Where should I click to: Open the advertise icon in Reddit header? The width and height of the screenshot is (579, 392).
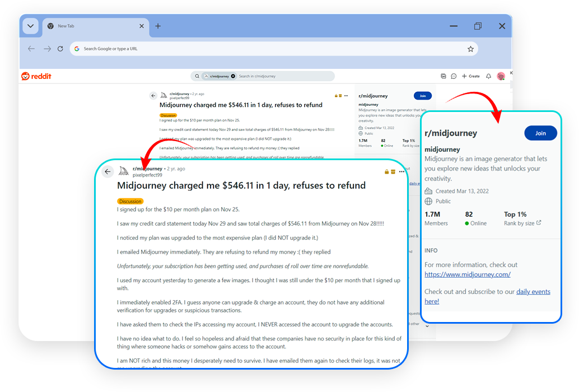pos(443,76)
